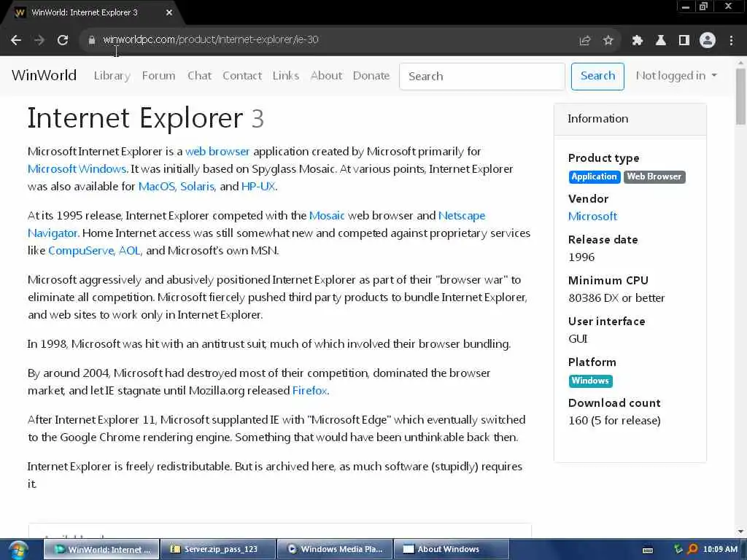Viewport: 747px width, 560px height.
Task: Open the Donate menu item
Action: click(371, 76)
